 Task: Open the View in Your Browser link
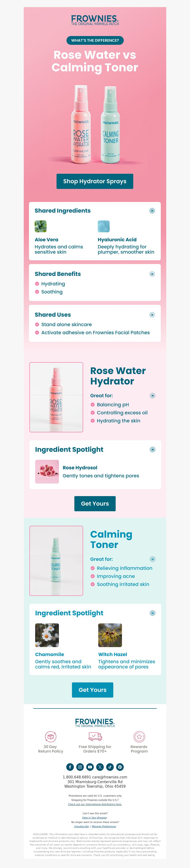[x=95, y=818]
